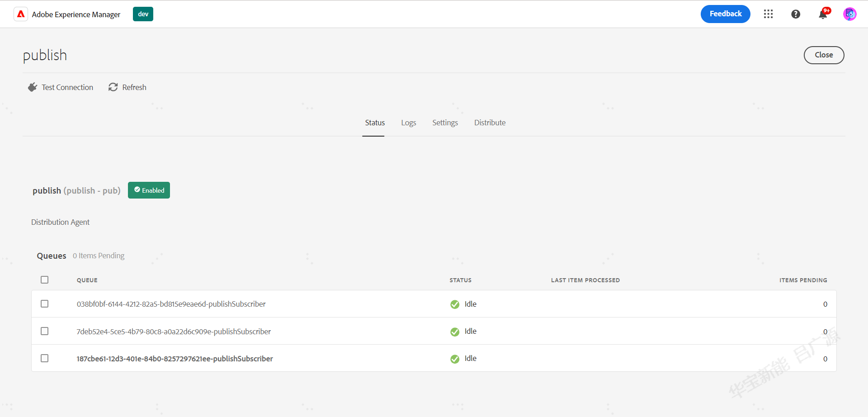
Task: Open the notifications bell icon
Action: click(x=823, y=14)
